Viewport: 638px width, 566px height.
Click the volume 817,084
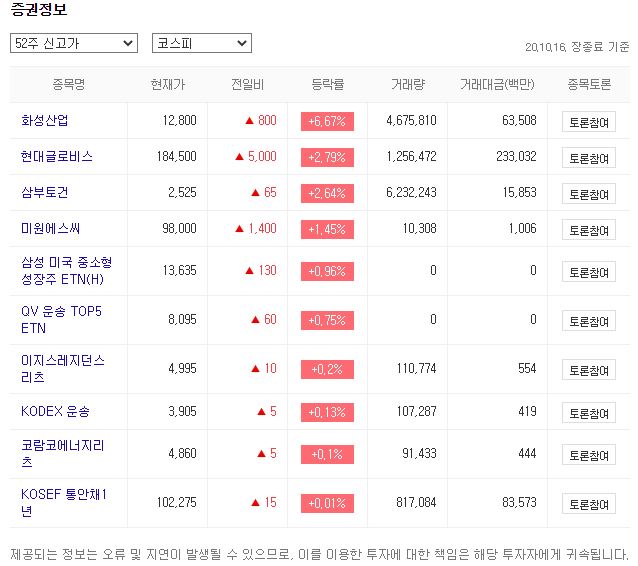(x=416, y=503)
